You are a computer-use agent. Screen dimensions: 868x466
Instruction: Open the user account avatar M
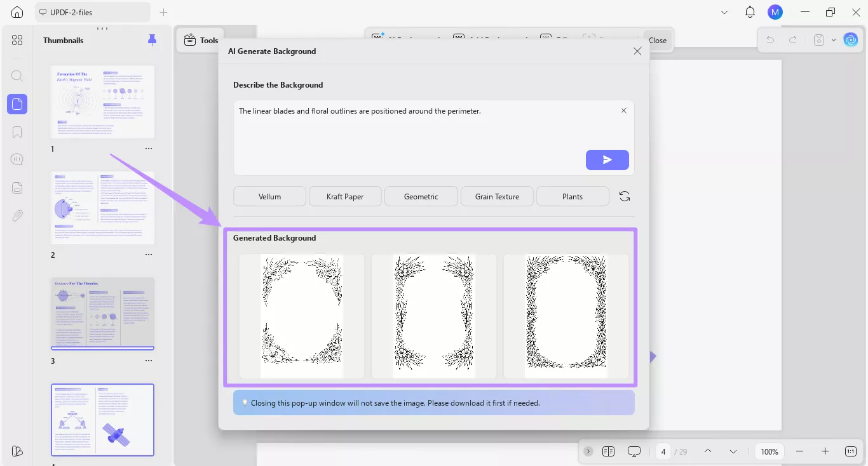point(775,12)
